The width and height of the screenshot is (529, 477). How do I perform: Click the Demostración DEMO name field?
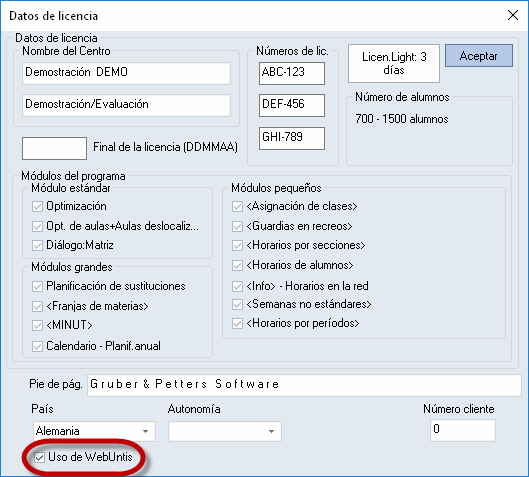(x=127, y=73)
